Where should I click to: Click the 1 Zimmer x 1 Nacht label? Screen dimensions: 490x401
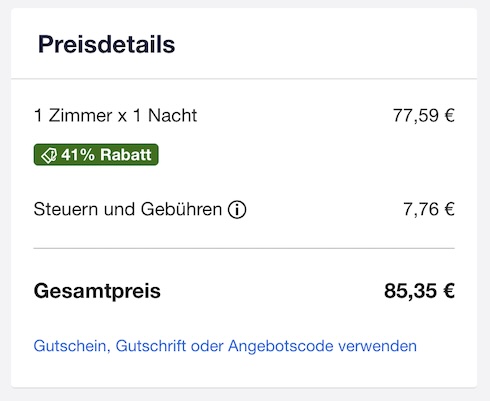[x=115, y=116]
